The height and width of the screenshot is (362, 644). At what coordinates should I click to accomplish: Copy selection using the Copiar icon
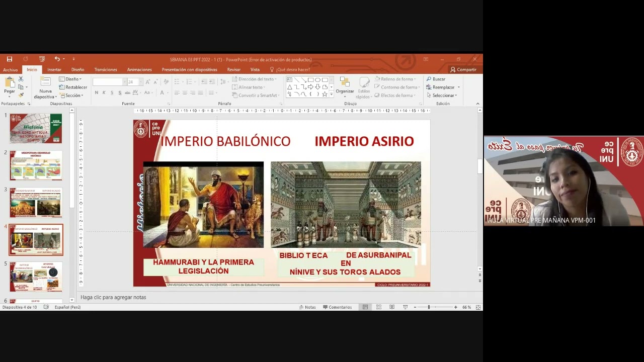[21, 87]
